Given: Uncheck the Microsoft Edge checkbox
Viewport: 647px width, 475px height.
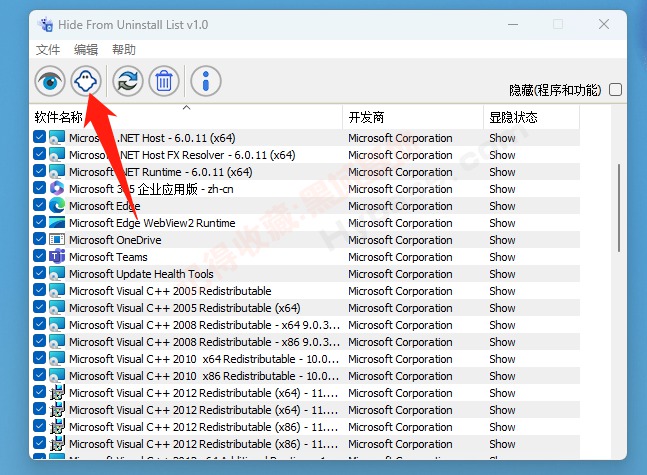Looking at the screenshot, I should (x=39, y=205).
